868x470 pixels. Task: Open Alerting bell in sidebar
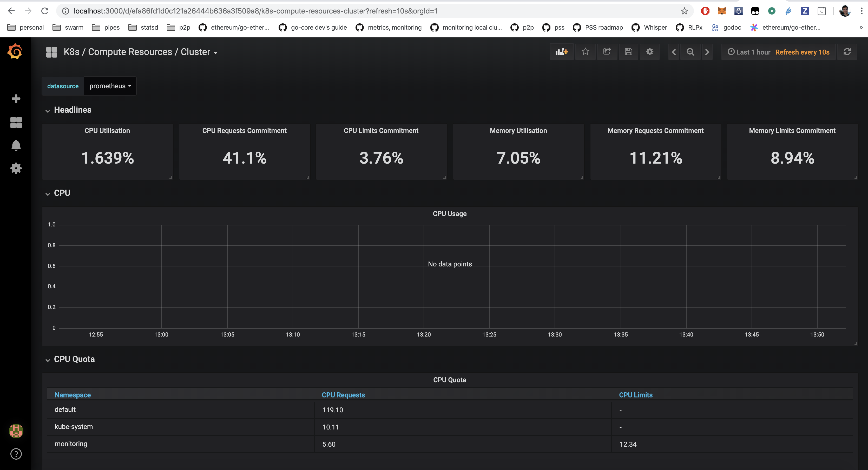16,145
